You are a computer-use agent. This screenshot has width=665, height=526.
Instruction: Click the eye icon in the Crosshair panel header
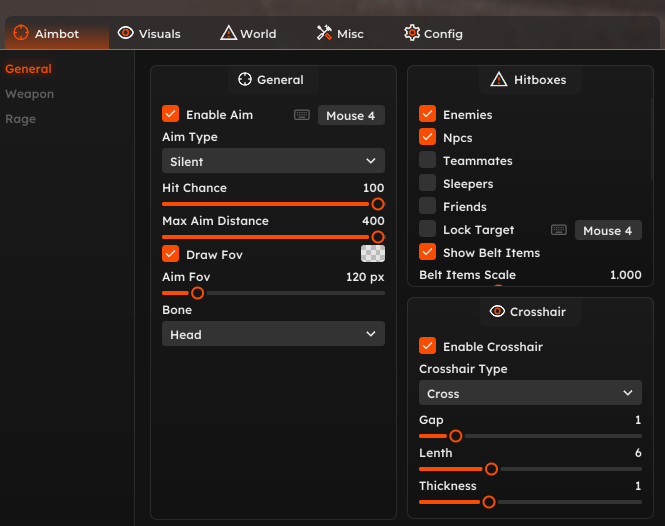[x=497, y=312]
